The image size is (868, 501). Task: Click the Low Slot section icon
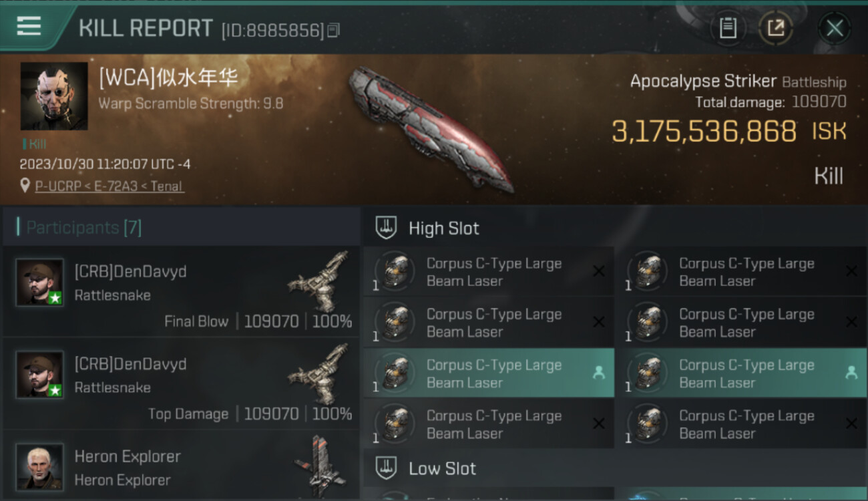click(386, 468)
